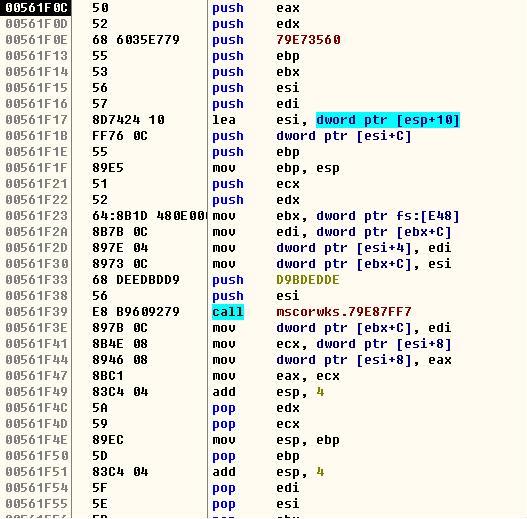Click the call target mscorwks.79E87FF7
This screenshot has width=527, height=519.
click(343, 312)
